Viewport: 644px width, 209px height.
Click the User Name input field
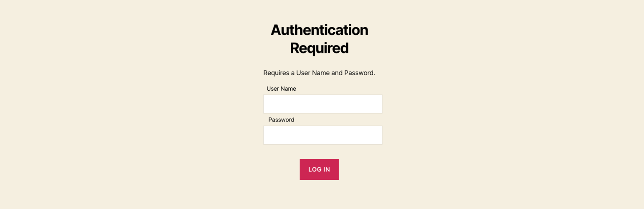322,104
